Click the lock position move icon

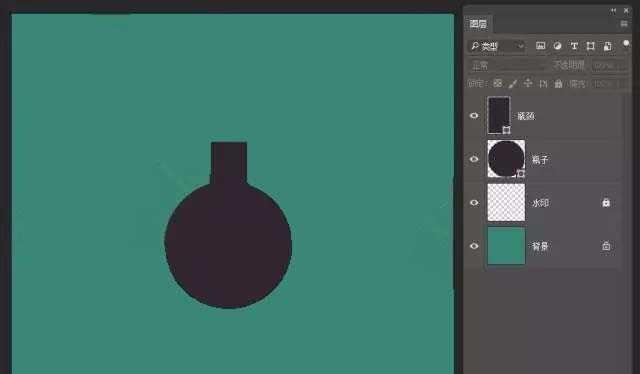pyautogui.click(x=528, y=83)
